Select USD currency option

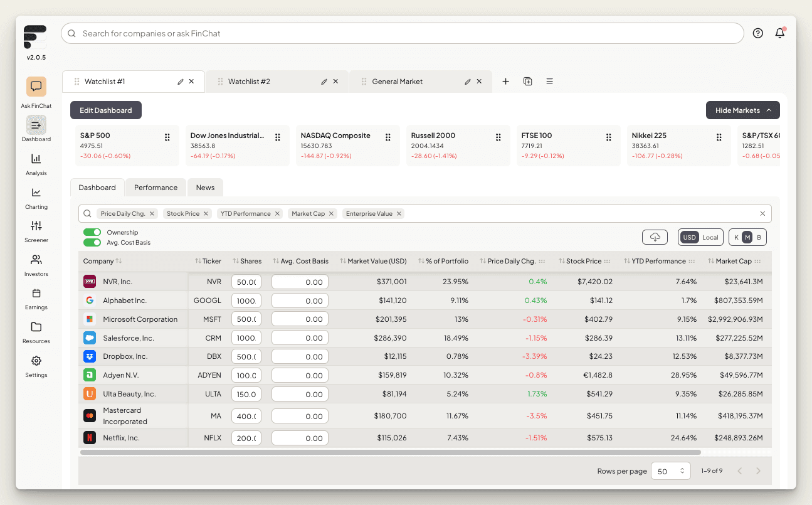[x=690, y=237]
